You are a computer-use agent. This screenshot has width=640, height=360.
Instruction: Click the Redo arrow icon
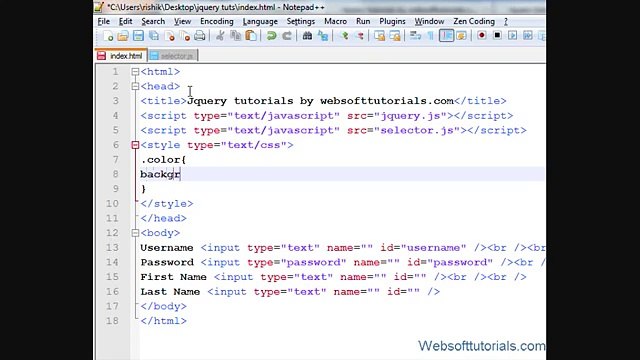(287, 36)
